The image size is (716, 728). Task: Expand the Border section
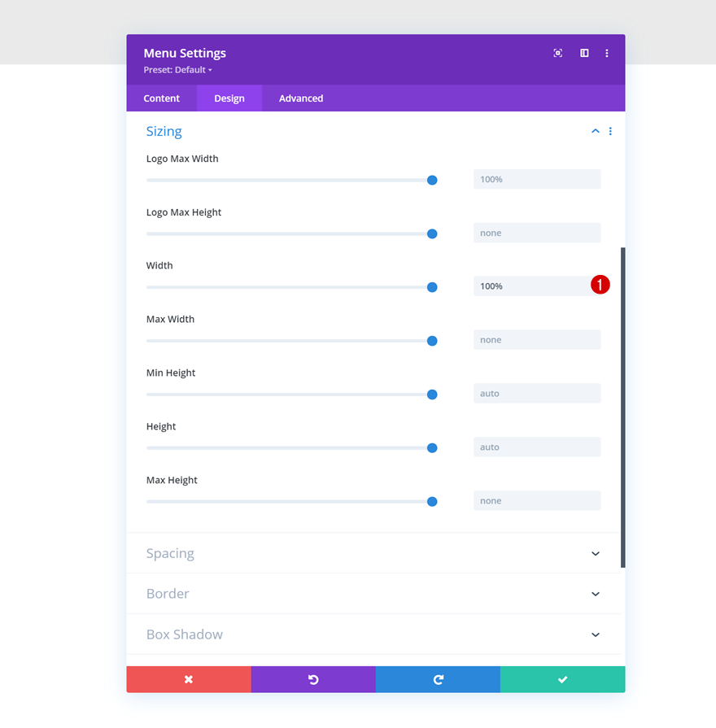(596, 594)
